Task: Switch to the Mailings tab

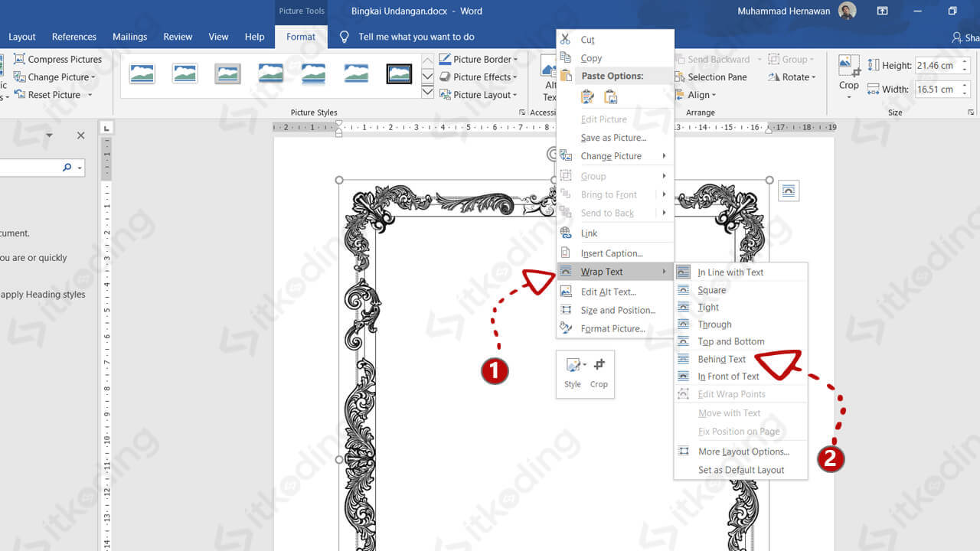Action: click(x=129, y=37)
